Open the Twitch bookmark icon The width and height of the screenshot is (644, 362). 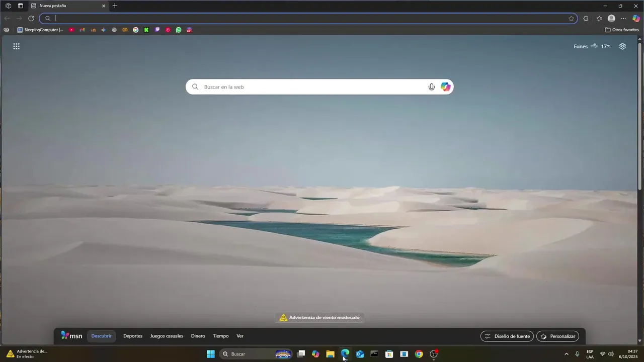157,30
